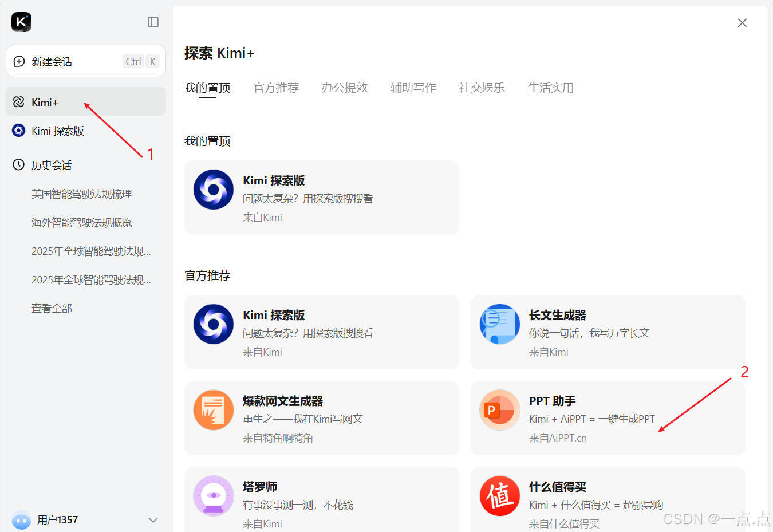This screenshot has height=532, width=773.
Task: Collapse the sidebar with panel toggle icon
Action: (x=153, y=22)
